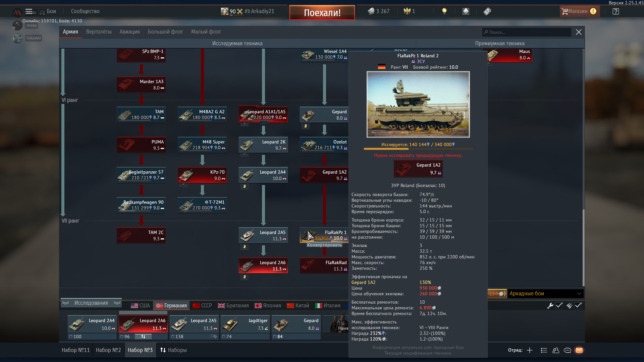644x362 pixels.
Task: Click friend avatar next to ПАХАН
Action: (17, 38)
